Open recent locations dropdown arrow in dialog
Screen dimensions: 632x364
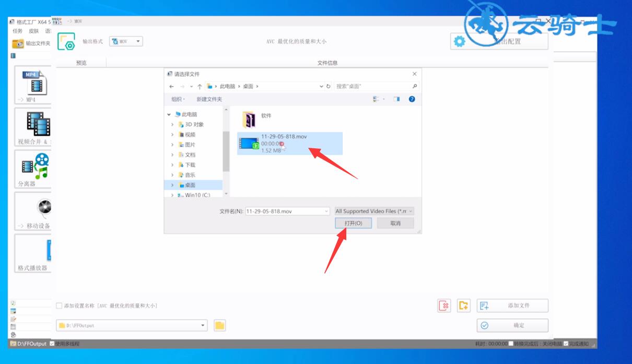tap(191, 86)
